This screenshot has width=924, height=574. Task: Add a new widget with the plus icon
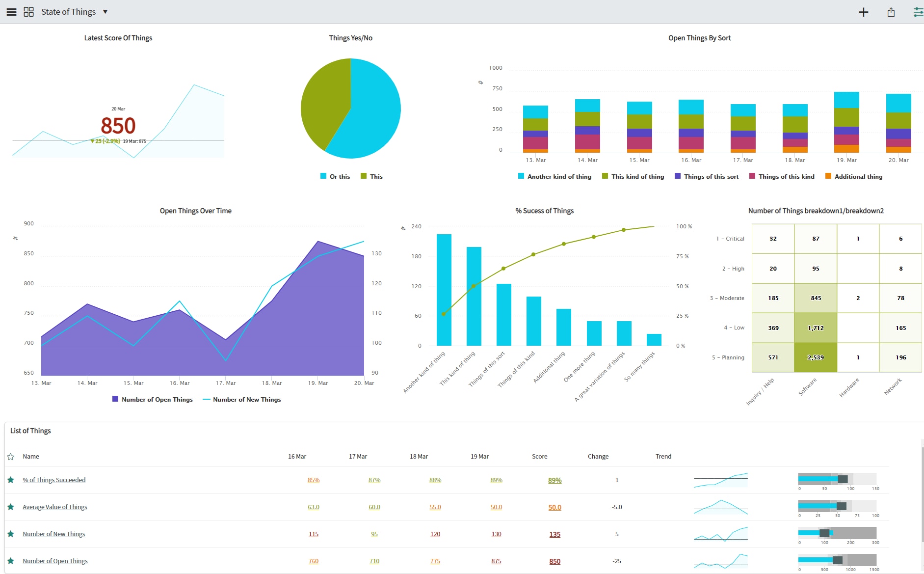(x=863, y=12)
